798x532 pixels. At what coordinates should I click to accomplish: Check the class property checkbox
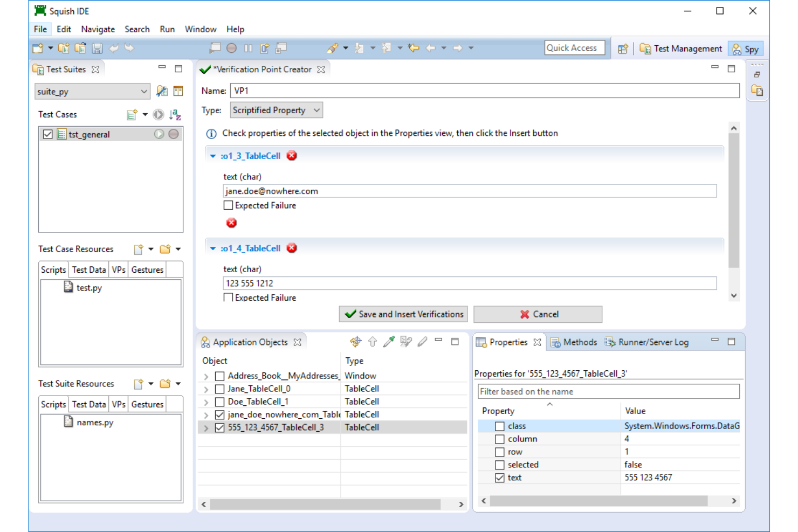point(500,426)
